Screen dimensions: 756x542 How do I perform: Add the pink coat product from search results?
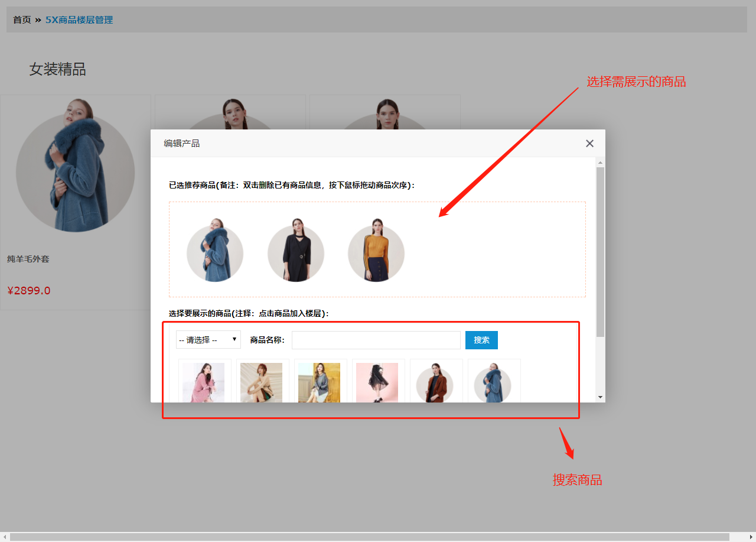[204, 382]
